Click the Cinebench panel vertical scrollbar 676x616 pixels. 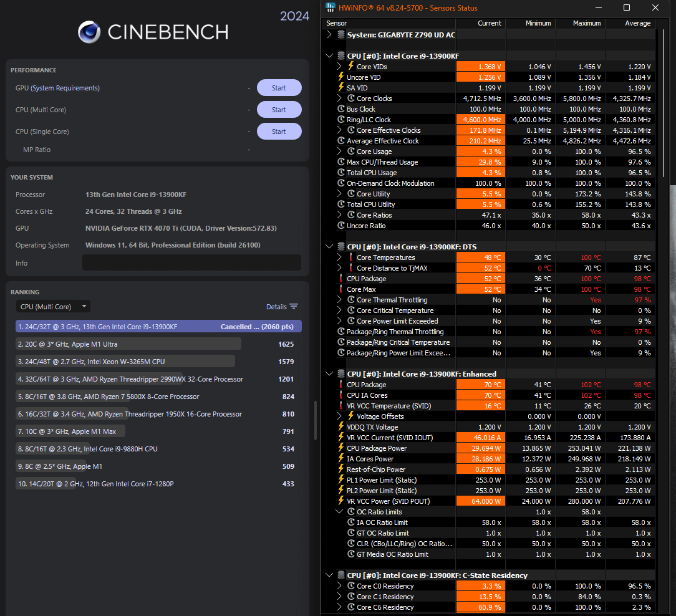pos(316,420)
